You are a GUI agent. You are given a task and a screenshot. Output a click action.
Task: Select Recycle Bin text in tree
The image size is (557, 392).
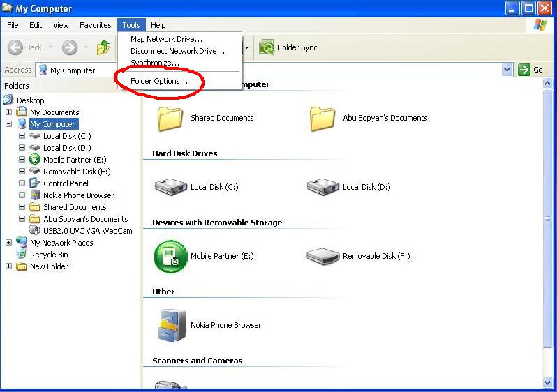pyautogui.click(x=49, y=255)
